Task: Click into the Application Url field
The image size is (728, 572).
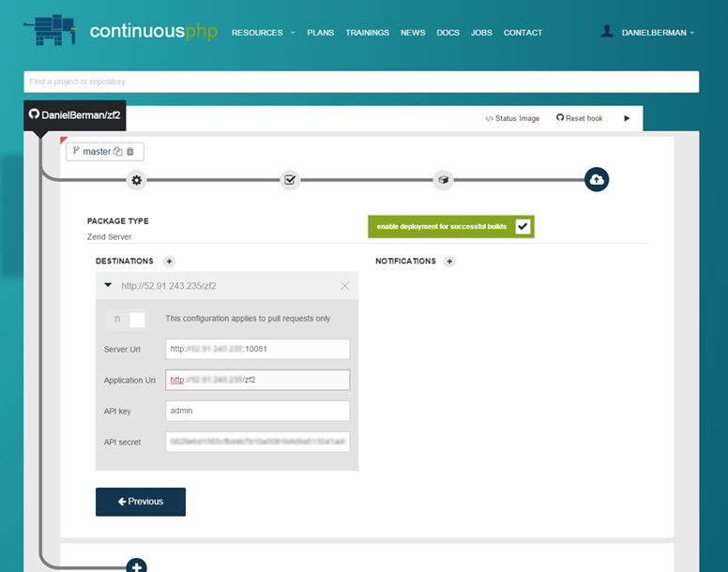Action: pos(258,380)
